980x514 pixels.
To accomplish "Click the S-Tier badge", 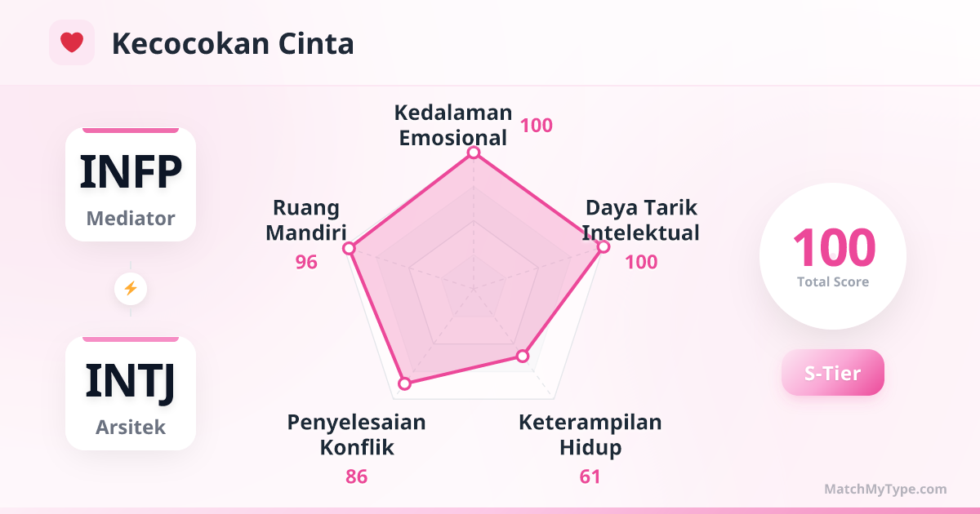I will coord(832,373).
